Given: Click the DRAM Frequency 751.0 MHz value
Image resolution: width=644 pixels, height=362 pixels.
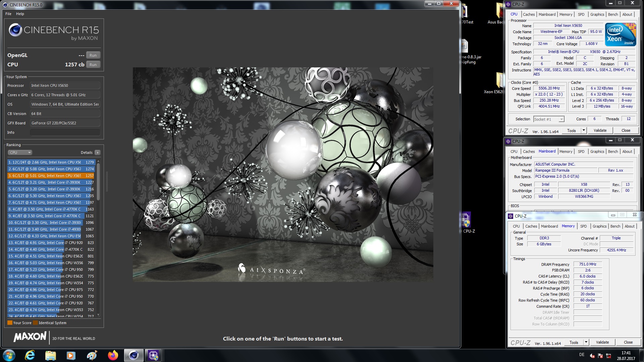Looking at the screenshot, I should click(x=588, y=264).
